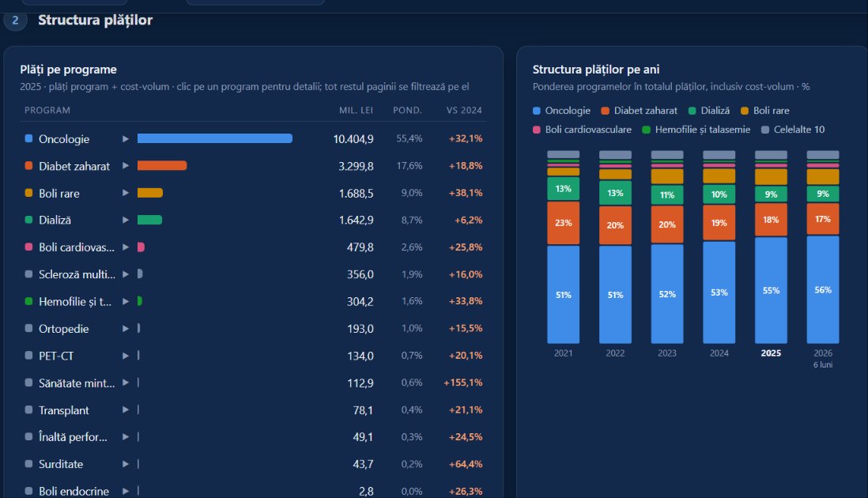Click the +155,1% change value
Image resolution: width=868 pixels, height=498 pixels.
point(462,383)
